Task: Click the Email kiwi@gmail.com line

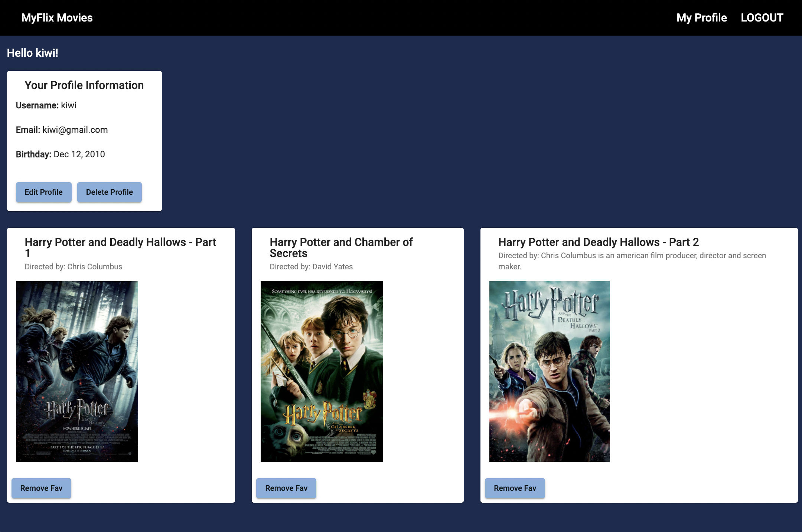Action: click(62, 130)
